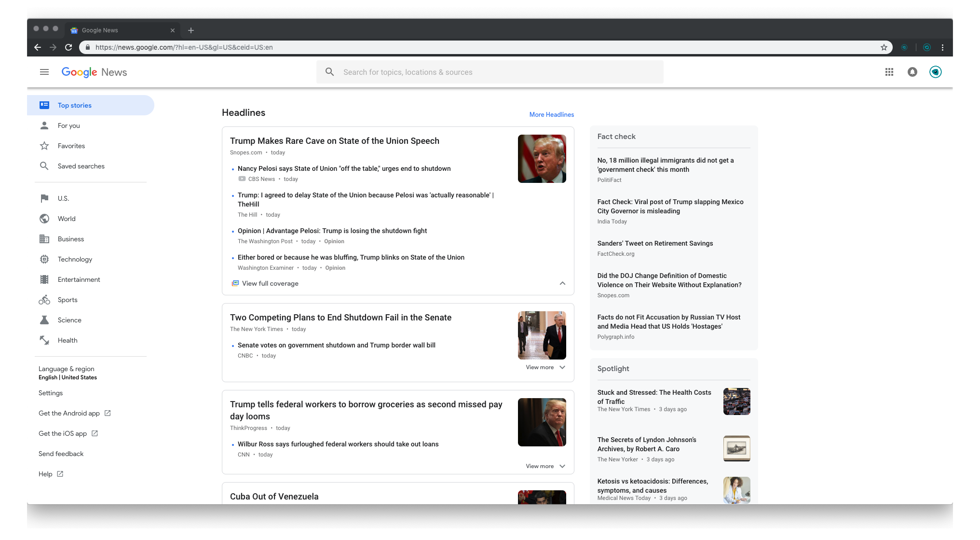Collapse the State of Union coverage
Viewport: 980px width, 540px height.
(561, 283)
